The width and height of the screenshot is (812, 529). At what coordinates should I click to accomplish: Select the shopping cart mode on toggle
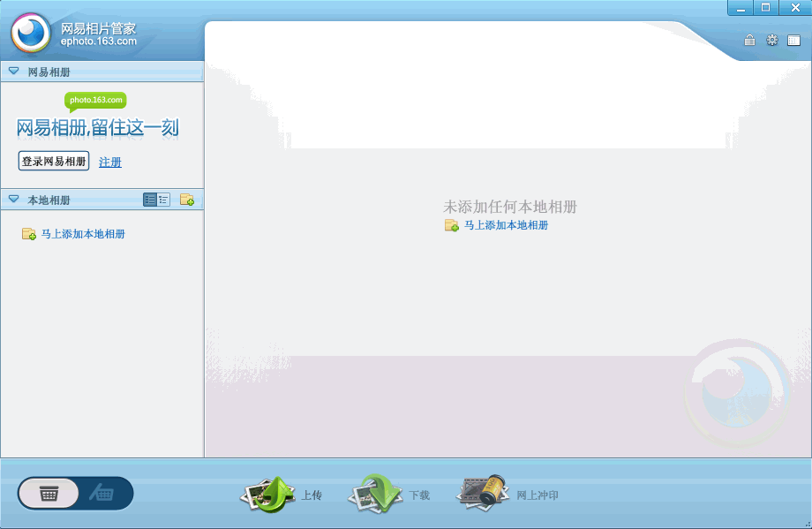point(102,494)
